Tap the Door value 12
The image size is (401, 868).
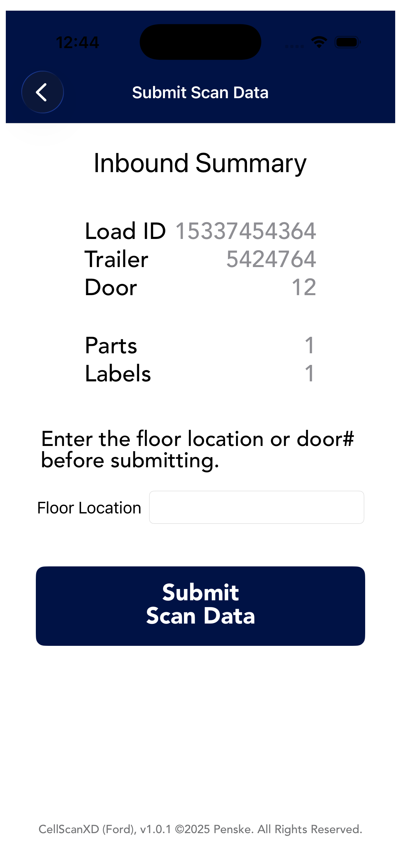[304, 287]
